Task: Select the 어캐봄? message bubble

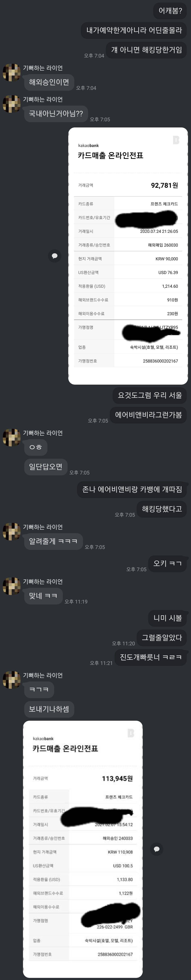Action: pos(170,11)
